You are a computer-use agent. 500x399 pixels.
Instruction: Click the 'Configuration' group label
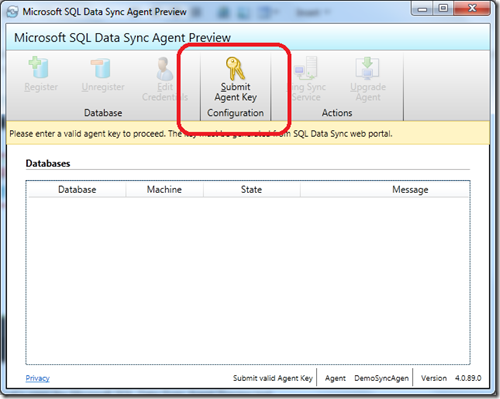click(235, 113)
